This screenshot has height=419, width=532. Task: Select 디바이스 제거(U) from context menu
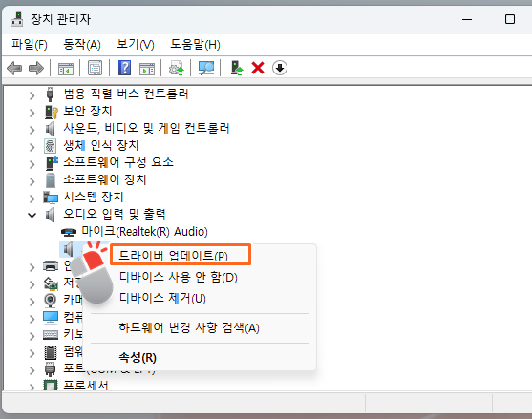pyautogui.click(x=162, y=298)
